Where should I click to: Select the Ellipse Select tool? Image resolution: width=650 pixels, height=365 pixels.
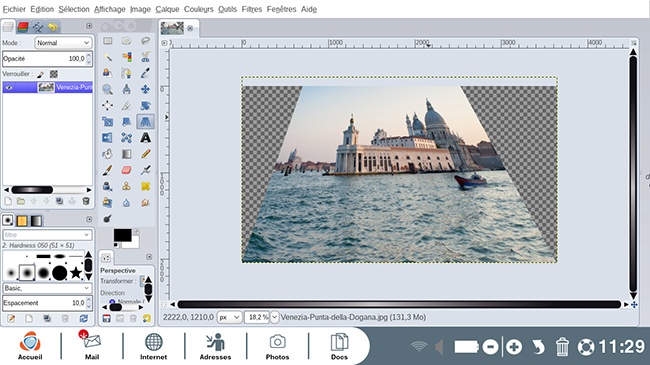(126, 41)
